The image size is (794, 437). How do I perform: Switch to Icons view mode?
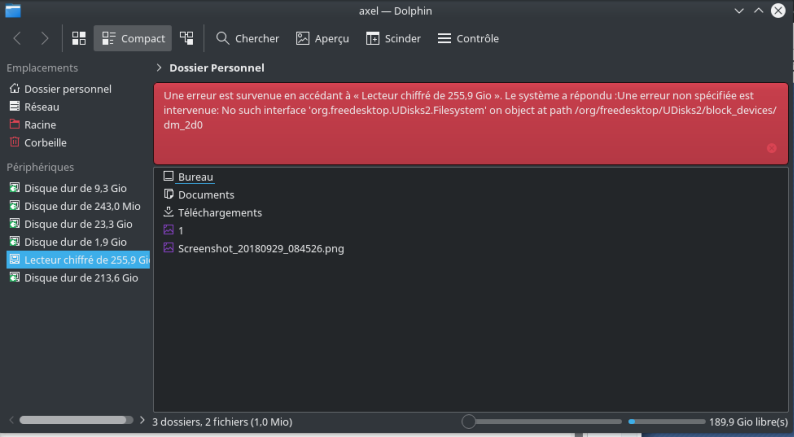click(x=79, y=39)
